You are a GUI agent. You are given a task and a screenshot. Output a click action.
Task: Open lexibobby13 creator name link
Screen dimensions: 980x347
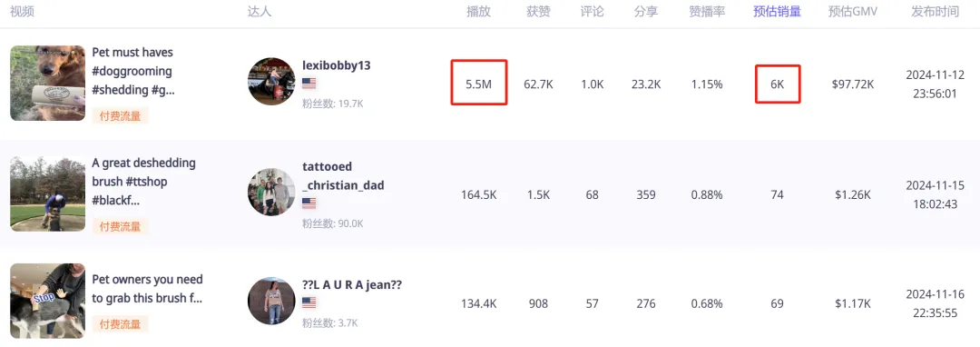pyautogui.click(x=337, y=65)
